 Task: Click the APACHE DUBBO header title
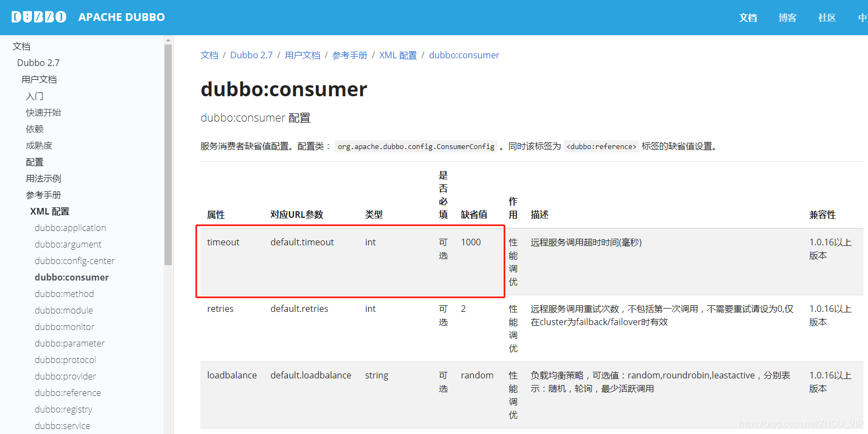[x=122, y=17]
